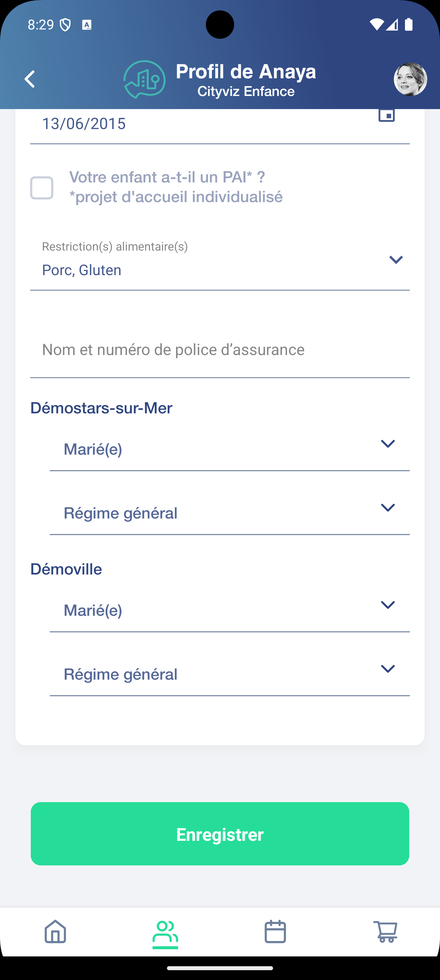Open the user profile avatar
The height and width of the screenshot is (980, 440).
tap(410, 79)
